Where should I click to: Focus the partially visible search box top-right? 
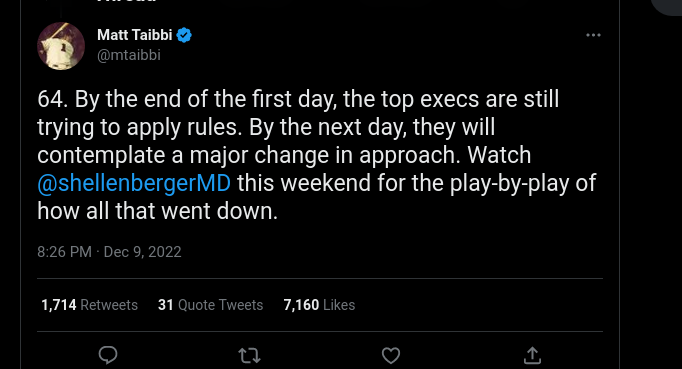[x=666, y=6]
